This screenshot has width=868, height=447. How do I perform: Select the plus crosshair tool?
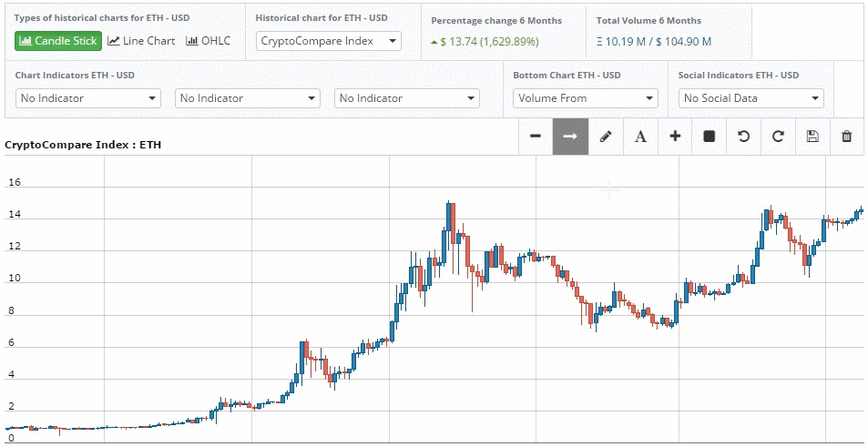(x=675, y=137)
